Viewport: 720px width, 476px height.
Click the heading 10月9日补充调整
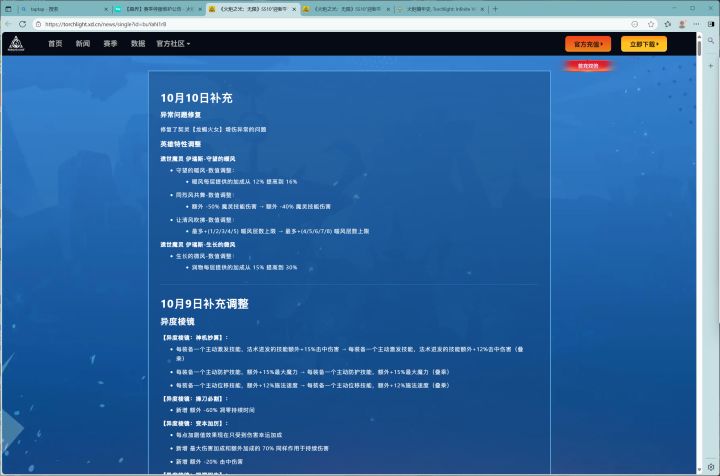click(x=204, y=304)
